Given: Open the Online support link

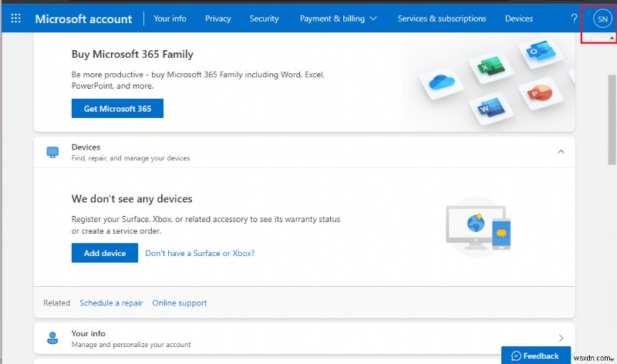Looking at the screenshot, I should point(179,303).
